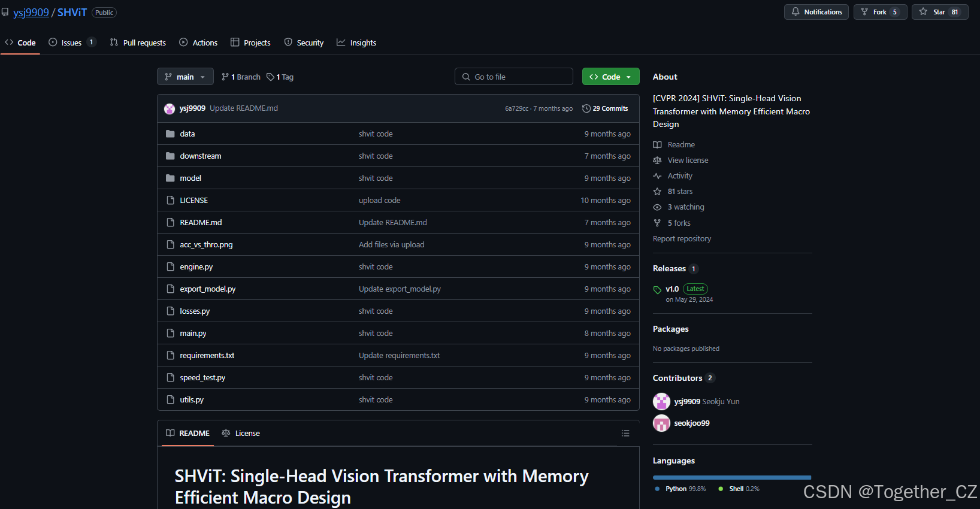980x509 pixels.
Task: Click the commit history clock icon
Action: [x=586, y=108]
